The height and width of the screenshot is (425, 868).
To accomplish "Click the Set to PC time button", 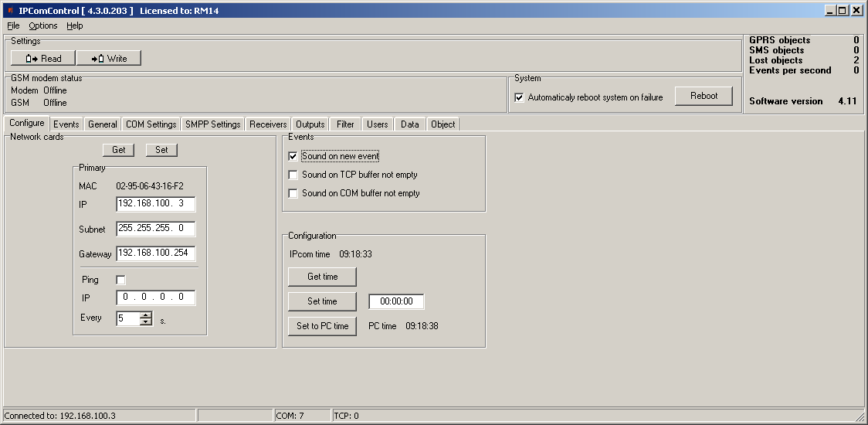I will pyautogui.click(x=323, y=326).
